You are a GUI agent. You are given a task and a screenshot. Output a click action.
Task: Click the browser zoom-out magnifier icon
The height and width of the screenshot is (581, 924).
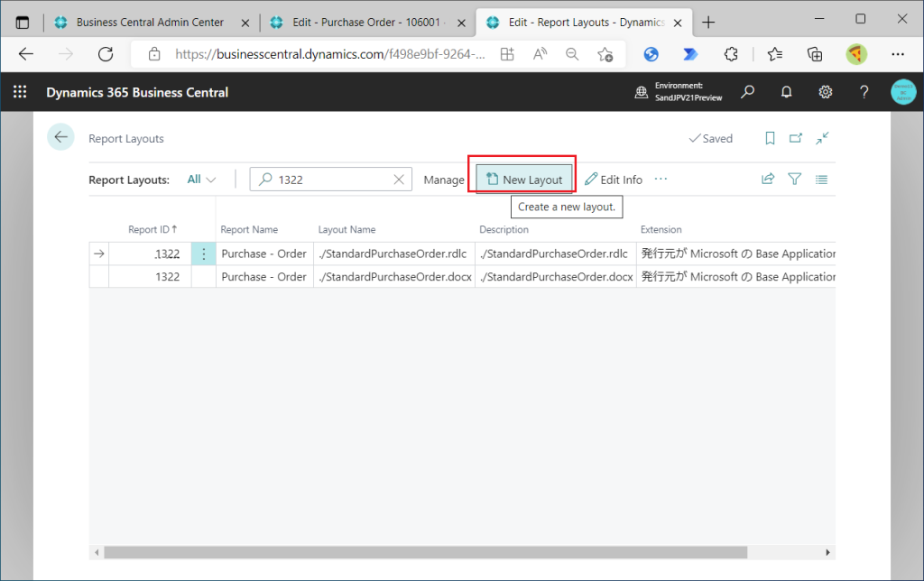571,54
